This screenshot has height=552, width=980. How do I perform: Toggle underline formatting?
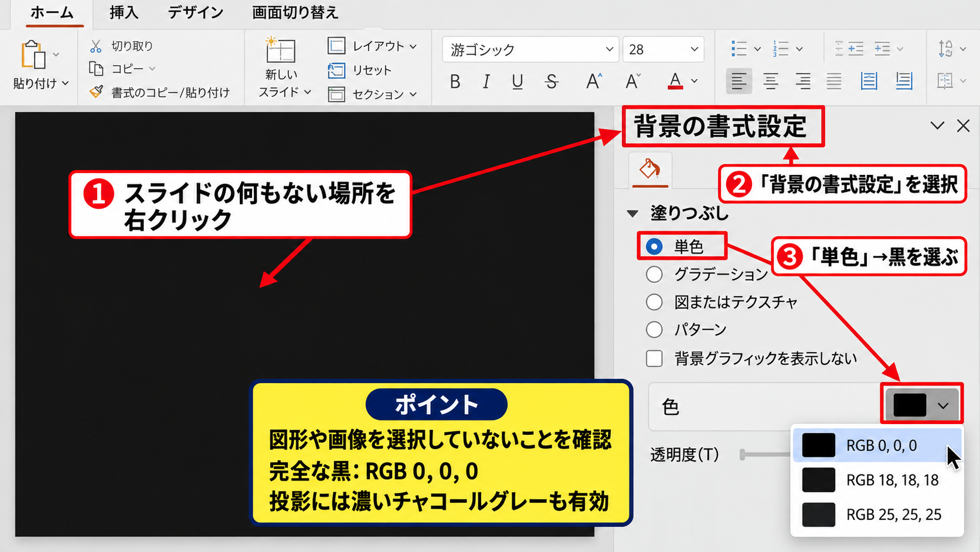[517, 82]
